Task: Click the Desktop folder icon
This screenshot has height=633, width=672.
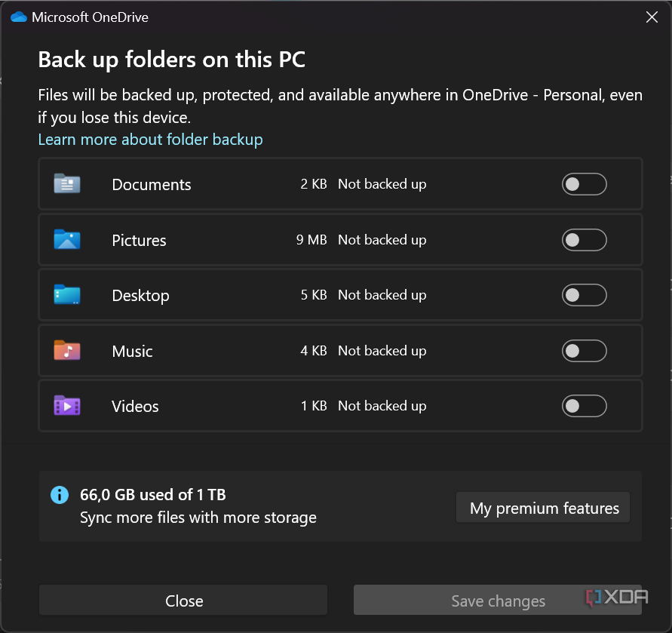Action: [x=67, y=295]
